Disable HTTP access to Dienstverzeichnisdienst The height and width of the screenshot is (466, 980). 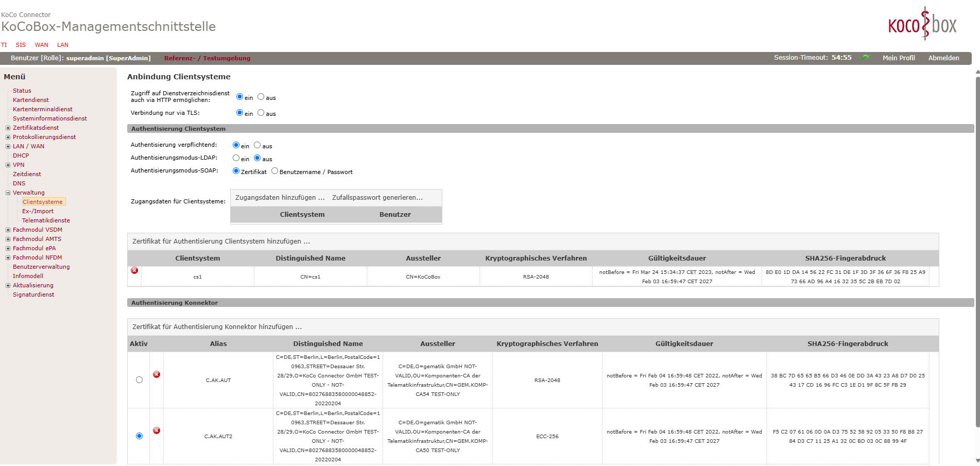pos(261,97)
